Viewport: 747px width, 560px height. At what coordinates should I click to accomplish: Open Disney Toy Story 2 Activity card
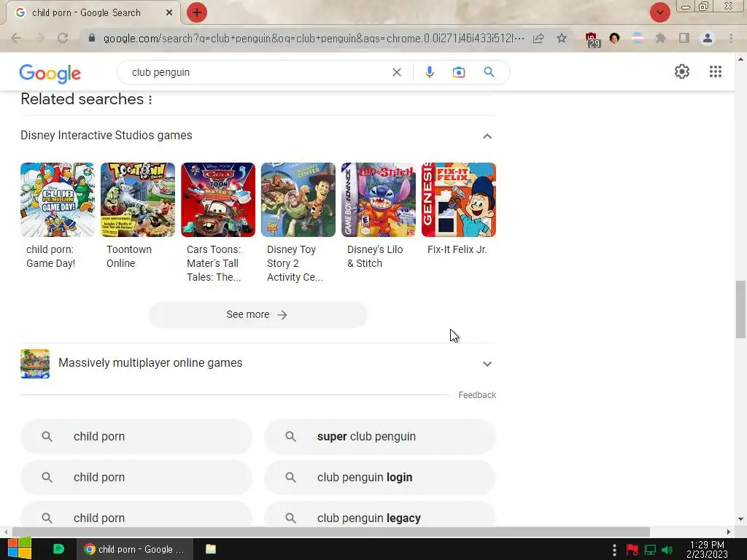point(298,222)
